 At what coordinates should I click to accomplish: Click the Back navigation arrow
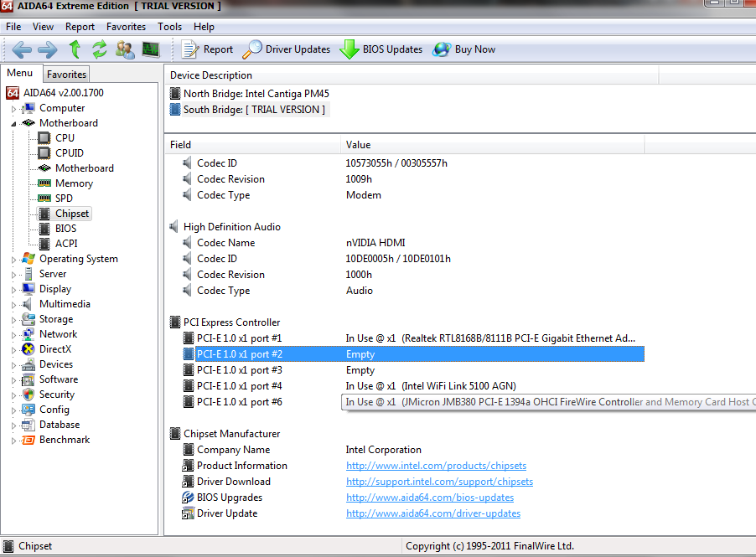click(x=22, y=49)
